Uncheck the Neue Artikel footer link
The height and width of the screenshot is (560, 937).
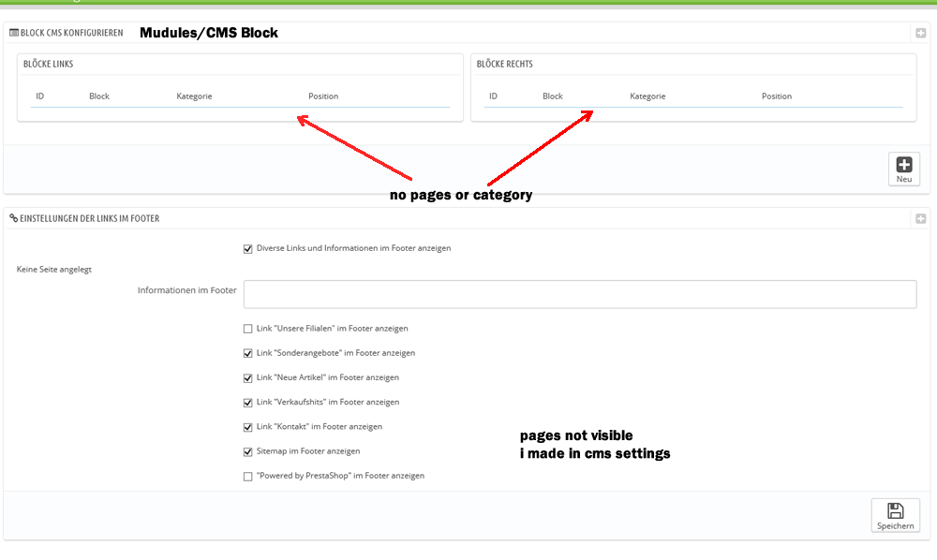[x=247, y=378]
